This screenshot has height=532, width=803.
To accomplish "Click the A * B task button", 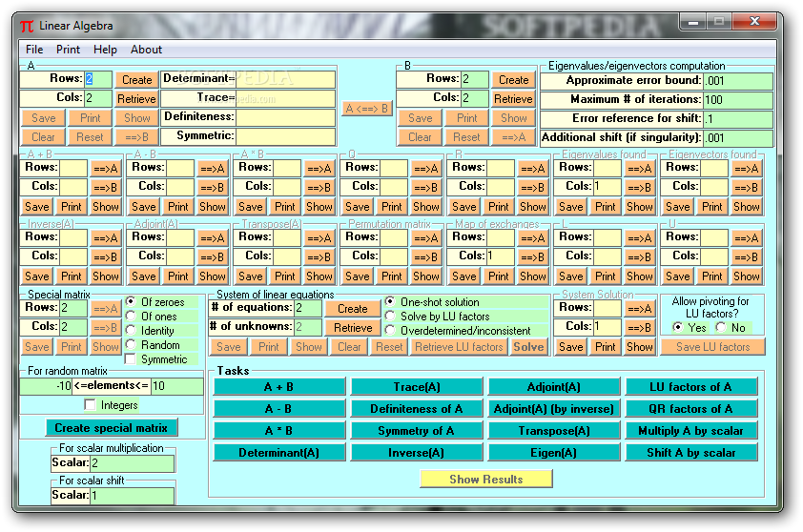I will 279,431.
